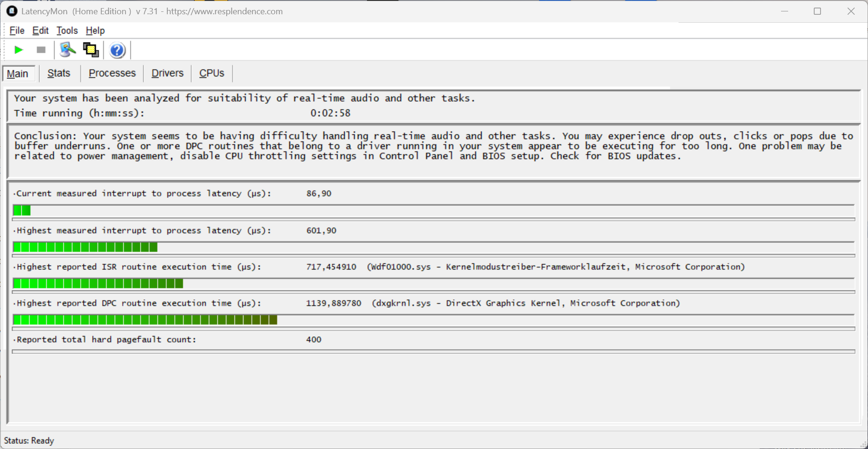
Task: Close the LatencyMon window
Action: pyautogui.click(x=851, y=11)
